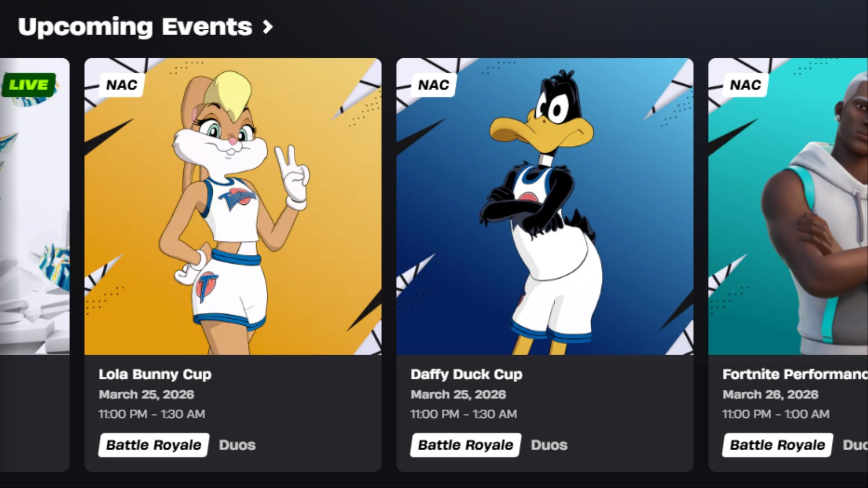Click the Daffy Duck Cup title
Screen dimensions: 868x488
point(467,374)
